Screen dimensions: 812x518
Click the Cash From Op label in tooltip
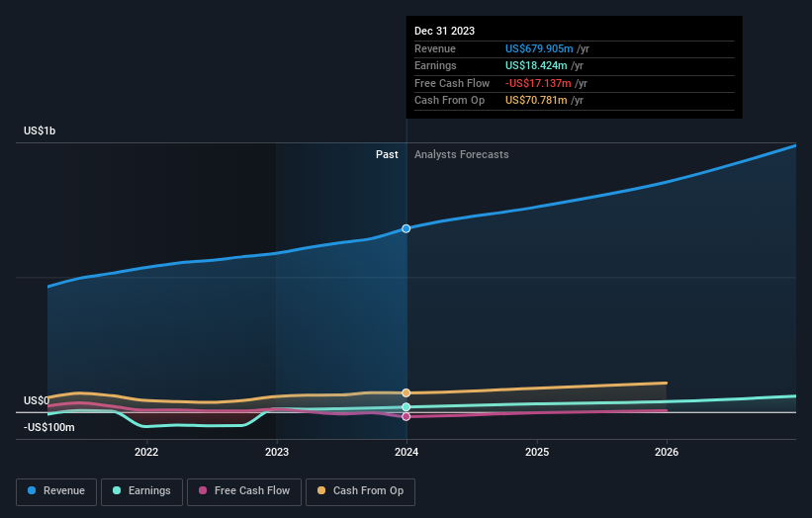[x=449, y=101]
